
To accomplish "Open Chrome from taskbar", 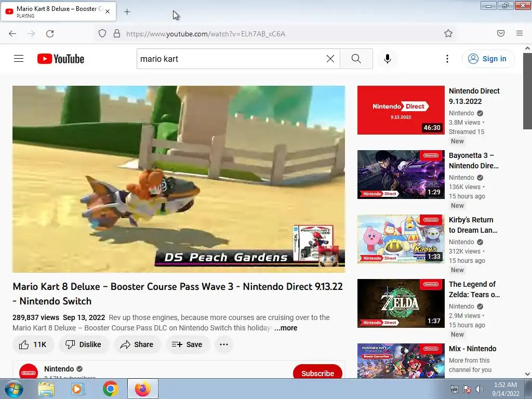I will pyautogui.click(x=111, y=389).
